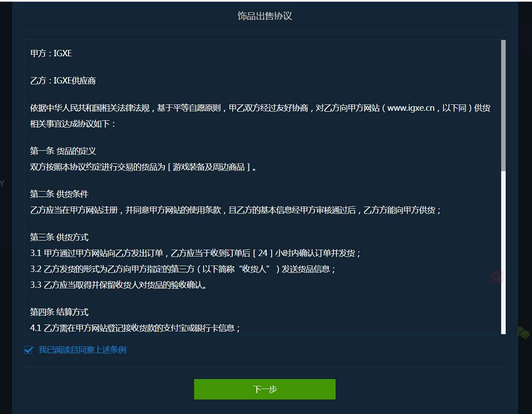
Task: Click the 甲方：IGXE text line
Action: coord(51,53)
